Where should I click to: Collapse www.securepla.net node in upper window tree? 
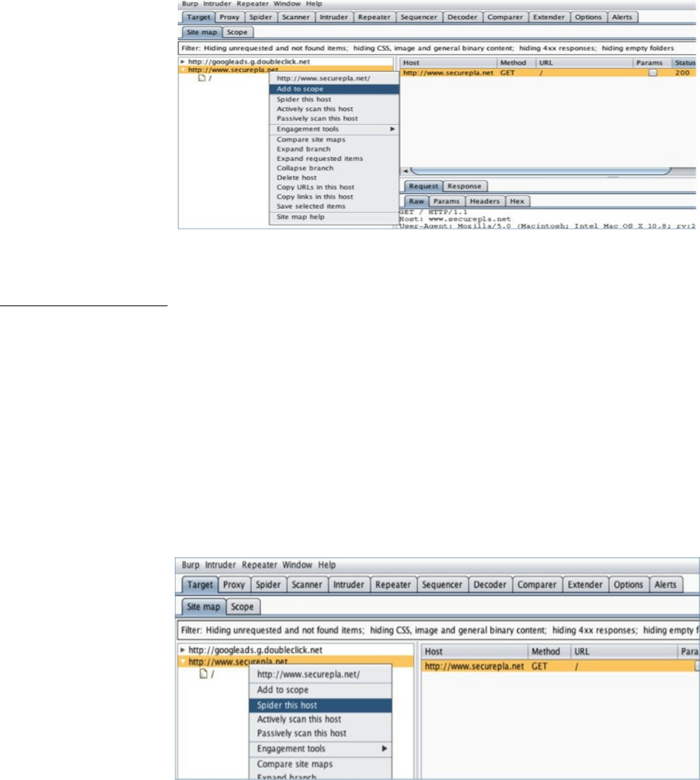point(183,70)
